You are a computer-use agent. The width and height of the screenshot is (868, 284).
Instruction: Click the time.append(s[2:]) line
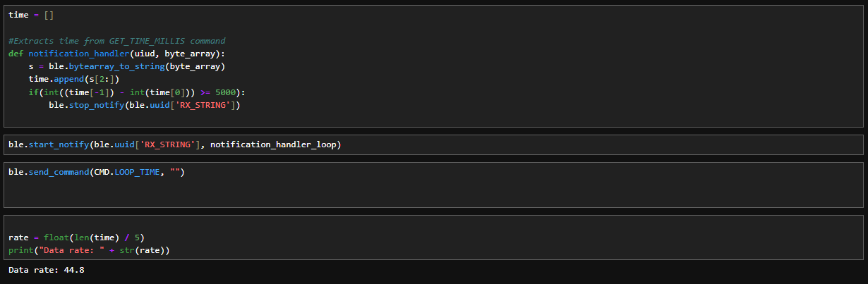click(x=73, y=80)
